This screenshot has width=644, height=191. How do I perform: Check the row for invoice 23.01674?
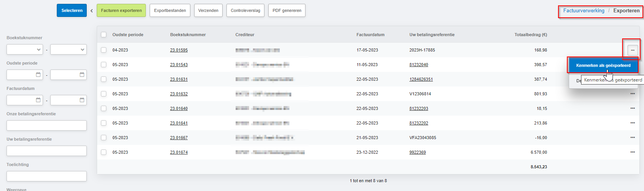click(104, 152)
